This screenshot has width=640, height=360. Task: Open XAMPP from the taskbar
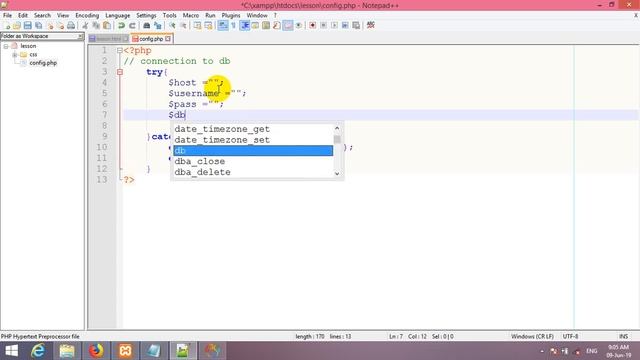point(125,351)
